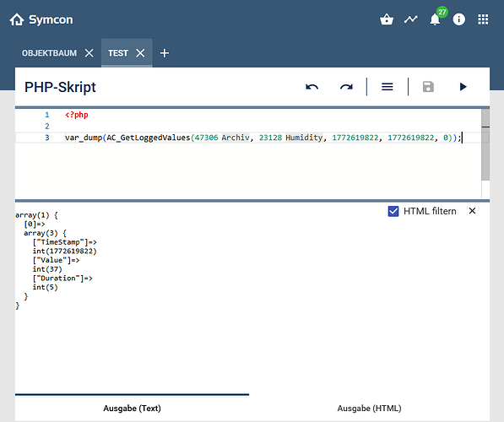This screenshot has width=504, height=422.
Task: Click line number 3 in editor
Action: click(47, 138)
